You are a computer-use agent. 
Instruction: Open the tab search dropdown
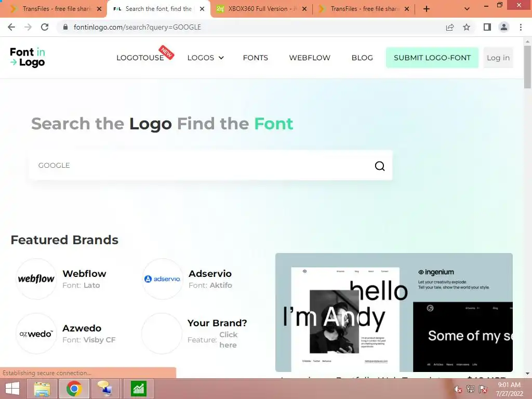[467, 9]
